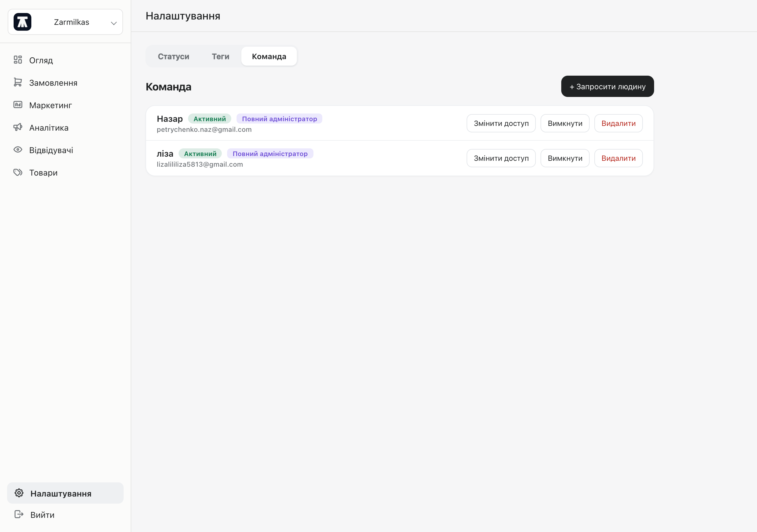Click the email lizalililiza5813@gmail.com
Image resolution: width=757 pixels, height=532 pixels.
click(200, 165)
